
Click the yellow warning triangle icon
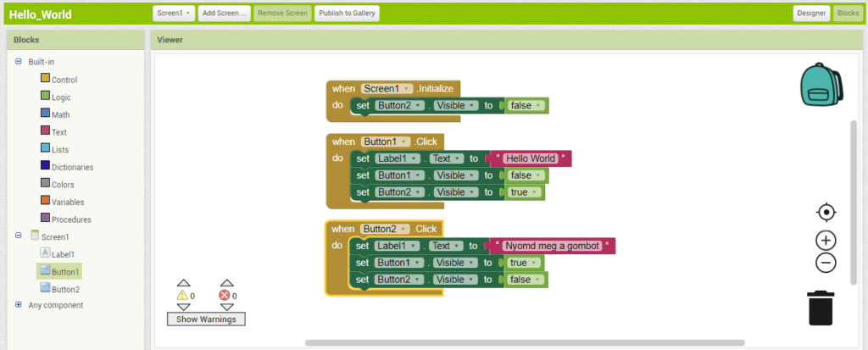(182, 295)
